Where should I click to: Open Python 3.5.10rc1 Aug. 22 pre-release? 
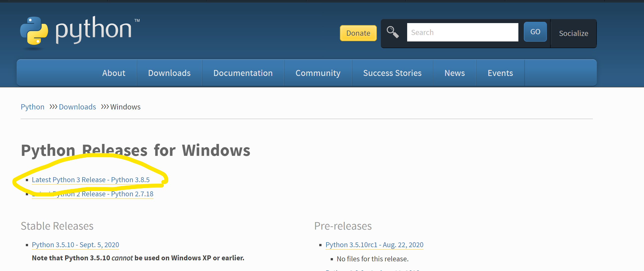coord(374,245)
